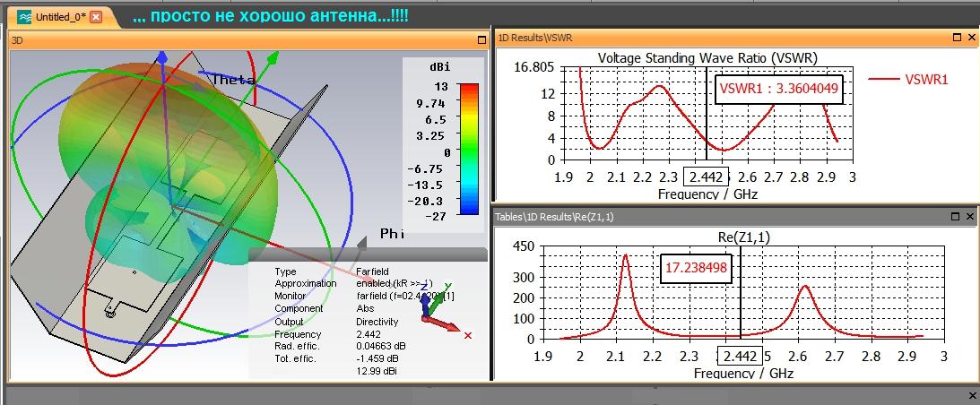Click the 2.442 frequency marker on Re(Z1,1) plot

point(740,357)
